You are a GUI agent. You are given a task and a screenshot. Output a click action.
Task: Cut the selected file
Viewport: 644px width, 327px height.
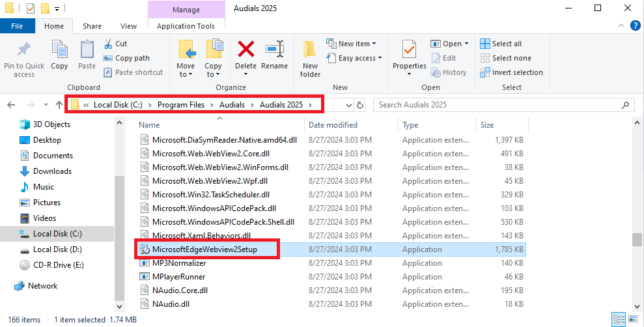(115, 44)
